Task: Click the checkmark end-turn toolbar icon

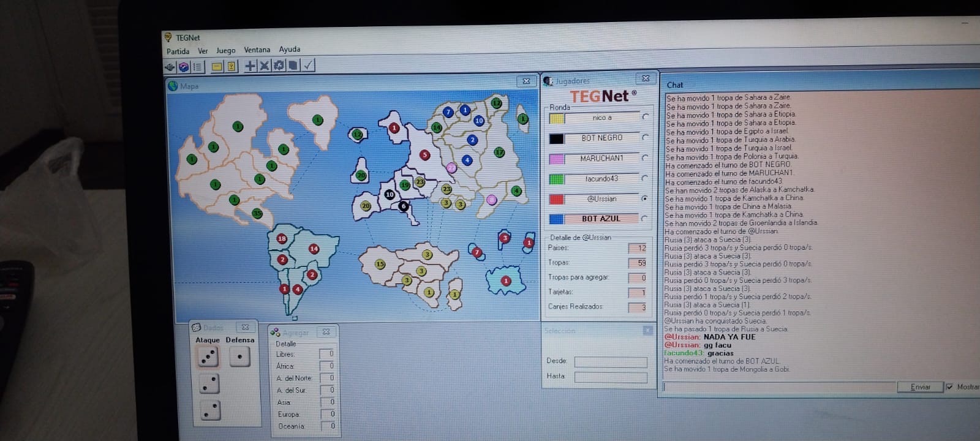Action: pos(308,65)
